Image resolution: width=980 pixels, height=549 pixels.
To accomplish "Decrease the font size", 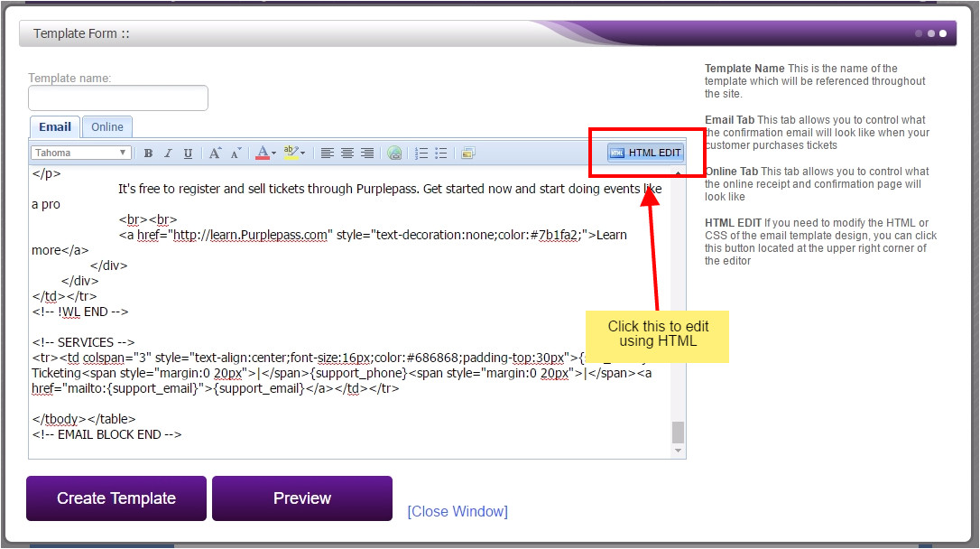I will coord(236,154).
